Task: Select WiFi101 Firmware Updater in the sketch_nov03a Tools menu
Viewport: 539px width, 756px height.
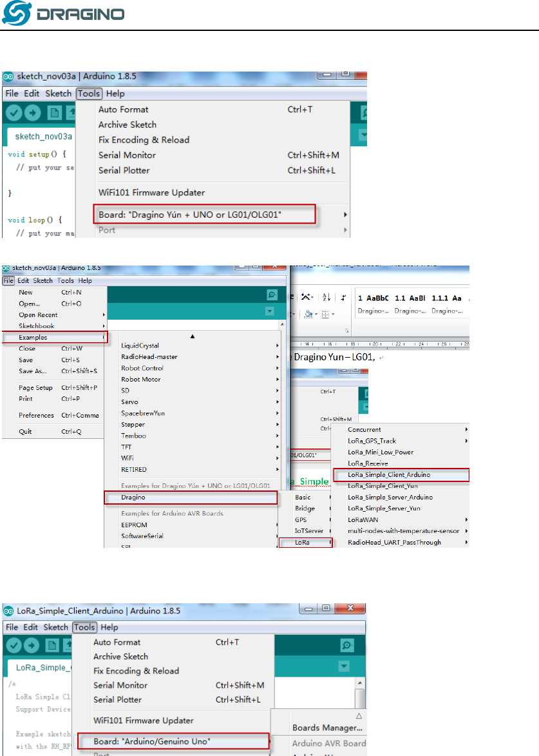Action: tap(152, 192)
